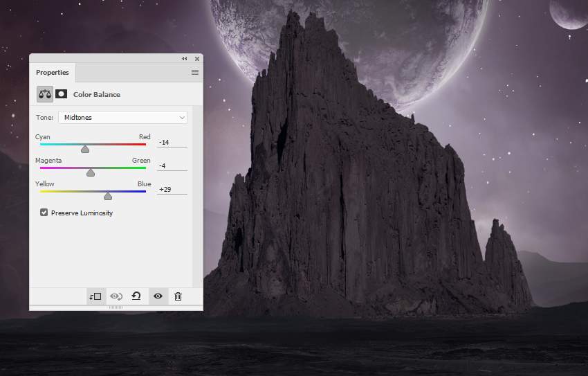Open the Tone dropdown showing Midtones
This screenshot has height=376, width=588.
tap(123, 118)
